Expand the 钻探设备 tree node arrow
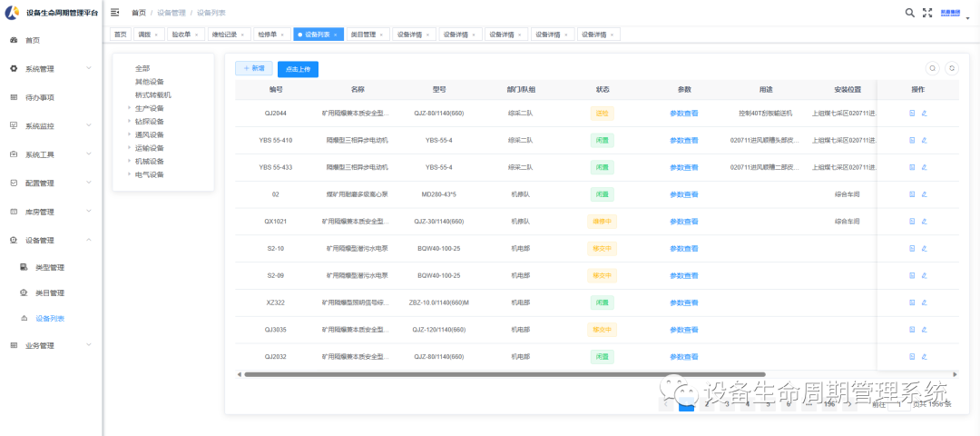This screenshot has height=436, width=980. pos(130,121)
